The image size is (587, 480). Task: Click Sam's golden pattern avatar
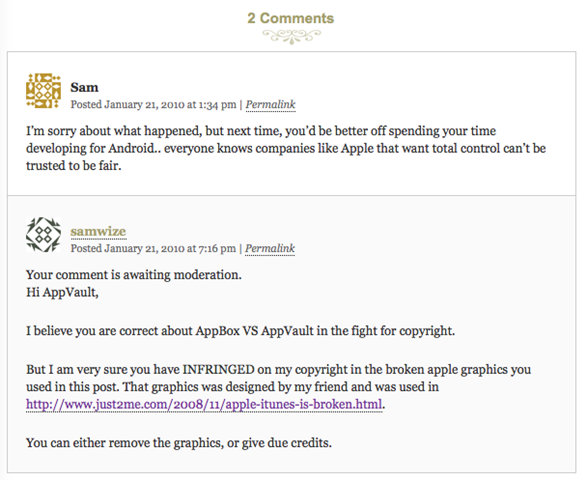(43, 91)
